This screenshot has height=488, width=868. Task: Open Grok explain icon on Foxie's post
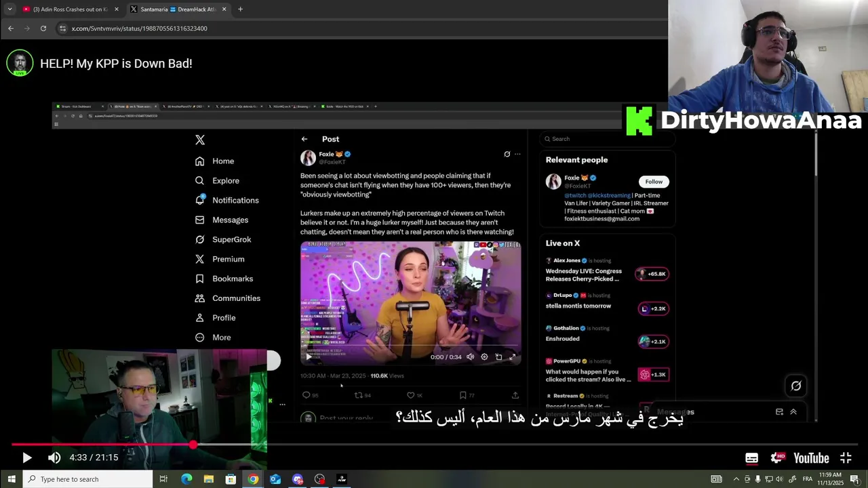[x=507, y=155]
